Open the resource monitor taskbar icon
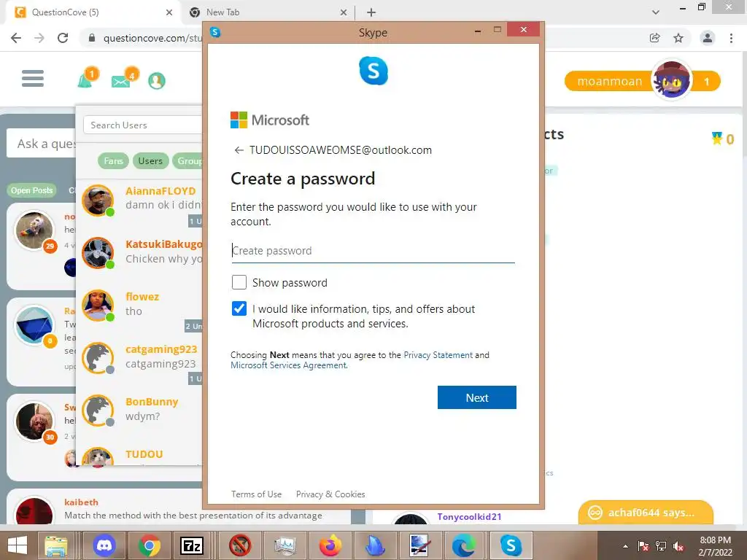Image resolution: width=747 pixels, height=560 pixels. pos(285,545)
